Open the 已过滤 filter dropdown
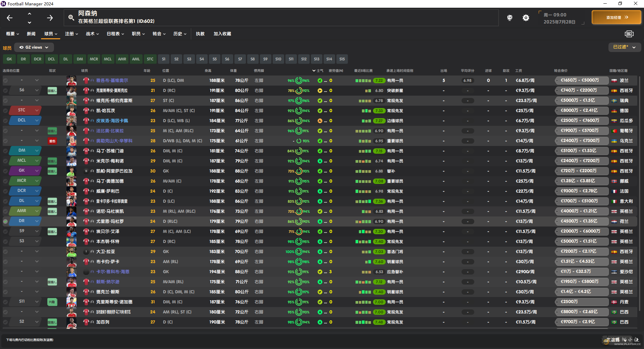 625,47
